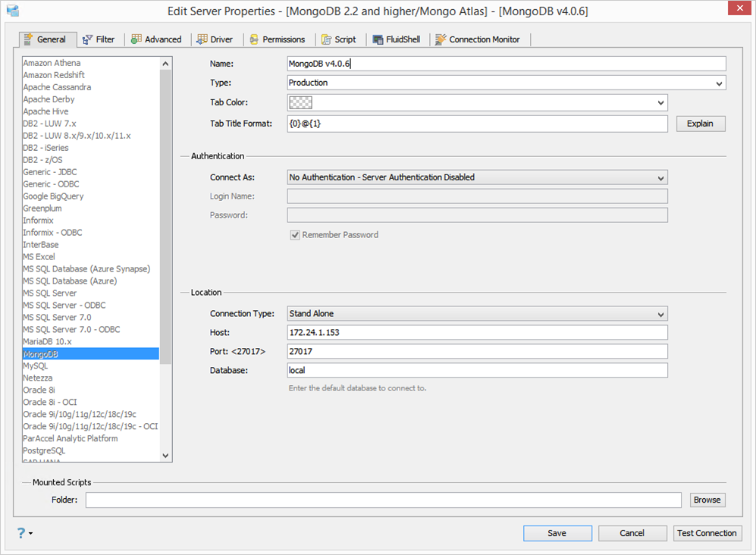The image size is (756, 555).
Task: Click the Advanced tab icon
Action: tap(136, 39)
